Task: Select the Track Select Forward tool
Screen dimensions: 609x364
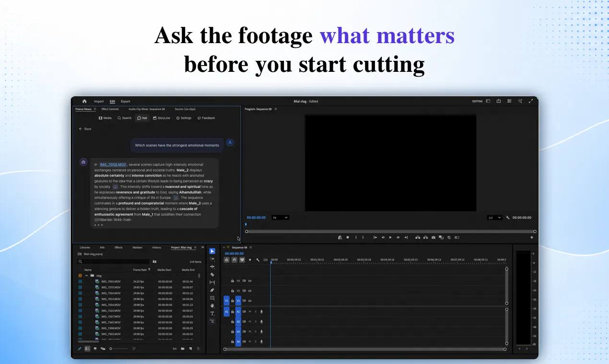Action: click(x=212, y=259)
